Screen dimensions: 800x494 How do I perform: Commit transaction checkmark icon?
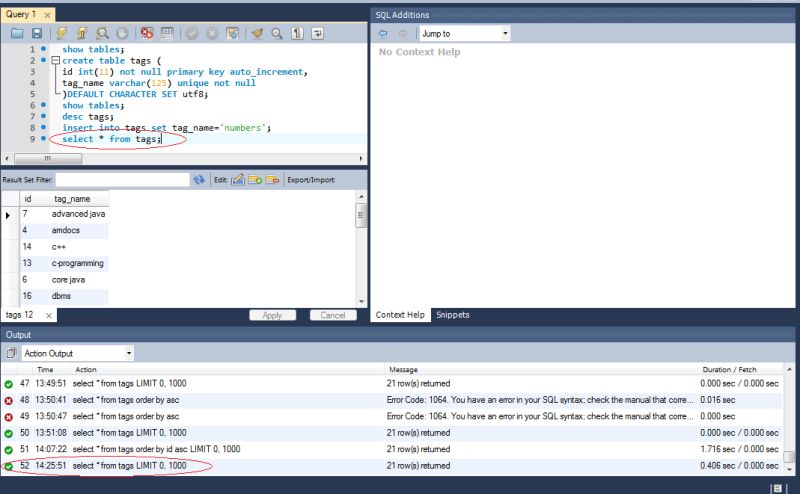coord(192,34)
